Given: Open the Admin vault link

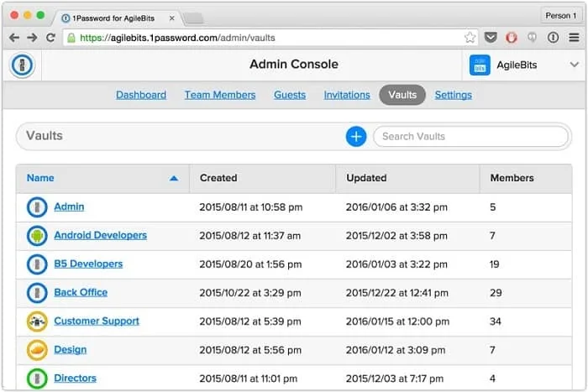Looking at the screenshot, I should tap(69, 206).
